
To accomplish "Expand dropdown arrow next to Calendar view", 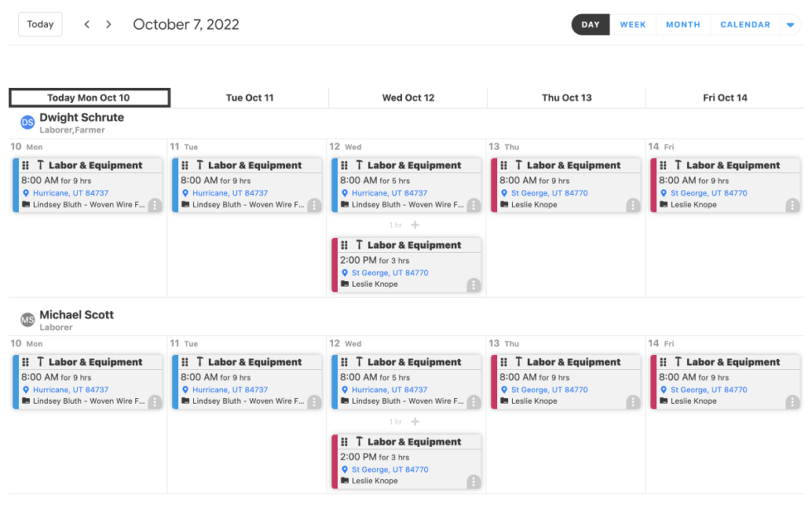I will coord(790,25).
